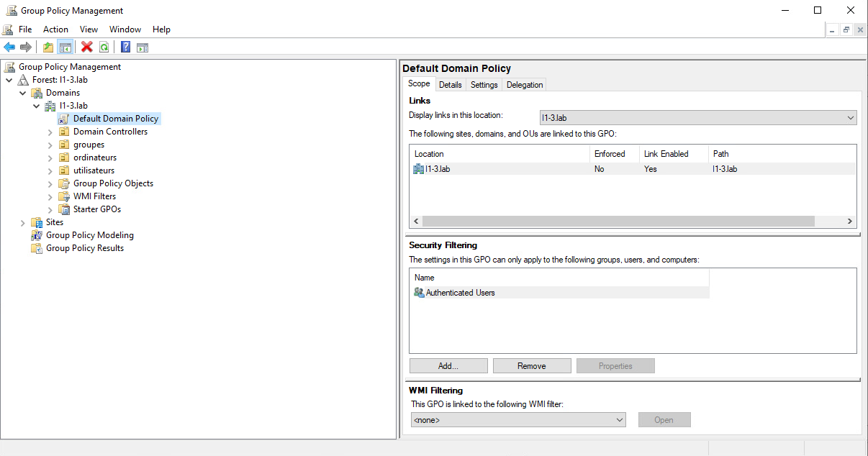Click the Forward arrow in the toolbar
The width and height of the screenshot is (868, 456).
[x=26, y=47]
